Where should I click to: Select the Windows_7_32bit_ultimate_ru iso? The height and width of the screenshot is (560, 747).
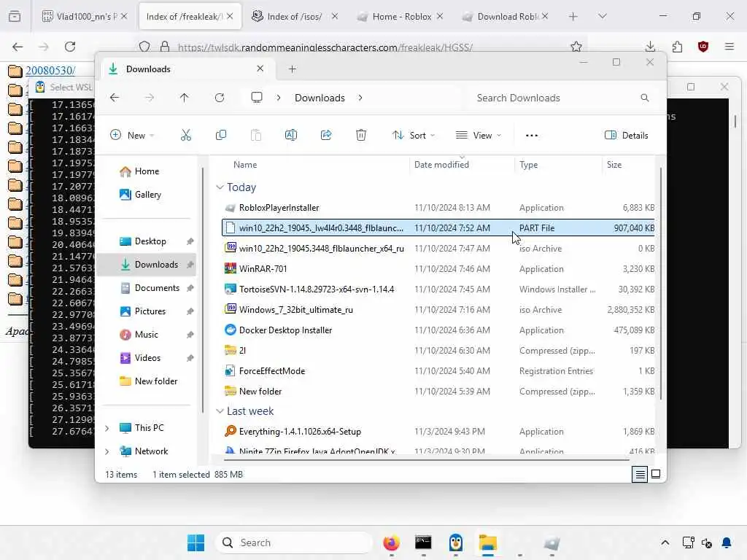[438, 309]
